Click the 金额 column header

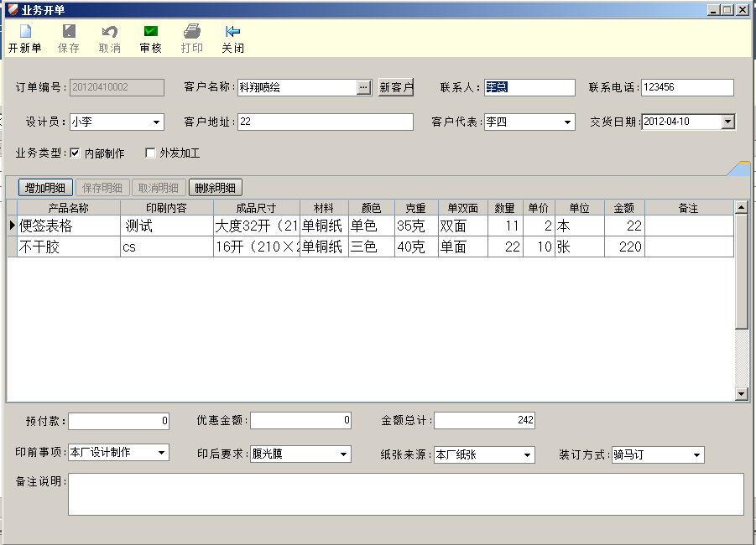click(623, 208)
